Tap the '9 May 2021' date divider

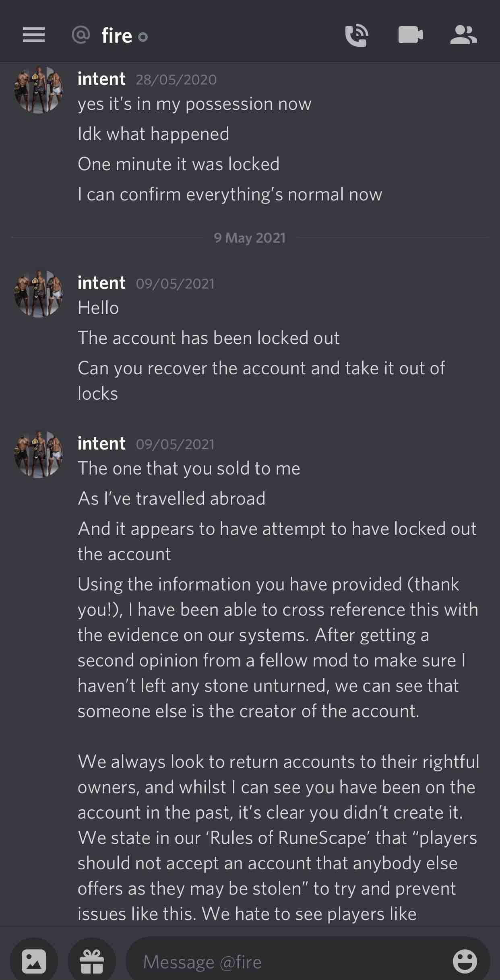tap(250, 238)
